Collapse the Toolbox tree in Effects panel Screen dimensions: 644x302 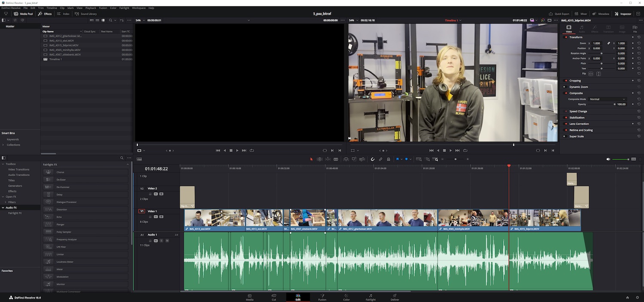coord(3,164)
